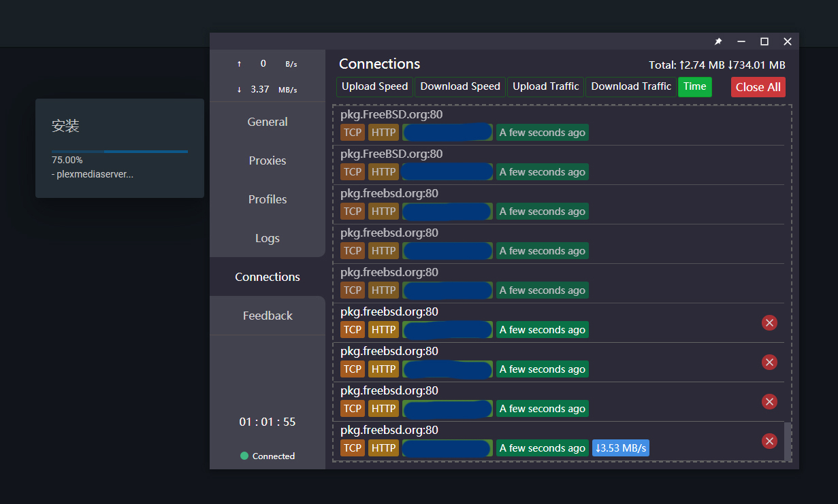
Task: Pin the Clash window on top
Action: (718, 41)
